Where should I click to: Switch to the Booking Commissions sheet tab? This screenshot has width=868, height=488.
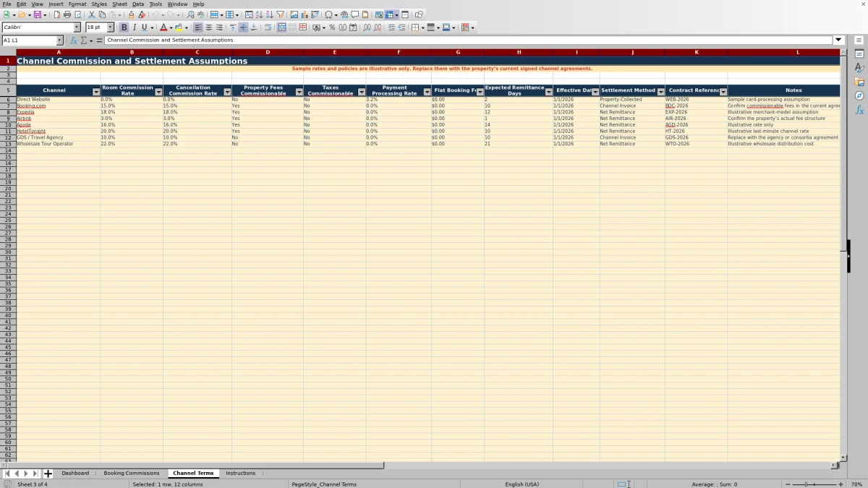point(132,473)
